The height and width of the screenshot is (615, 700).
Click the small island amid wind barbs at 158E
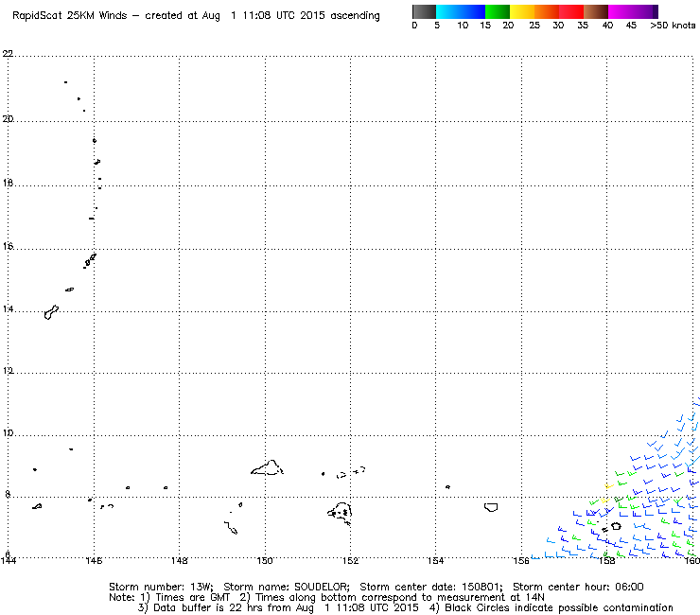(x=616, y=526)
